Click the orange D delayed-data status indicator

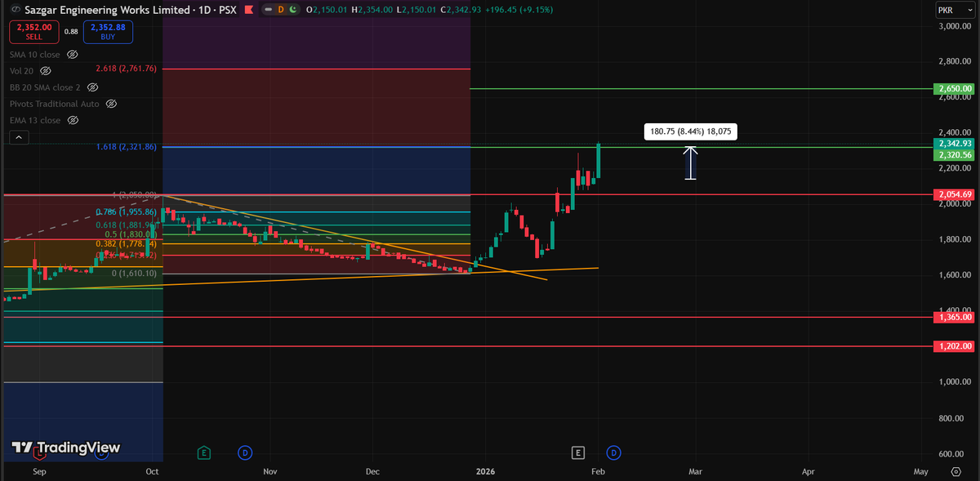[x=280, y=9]
